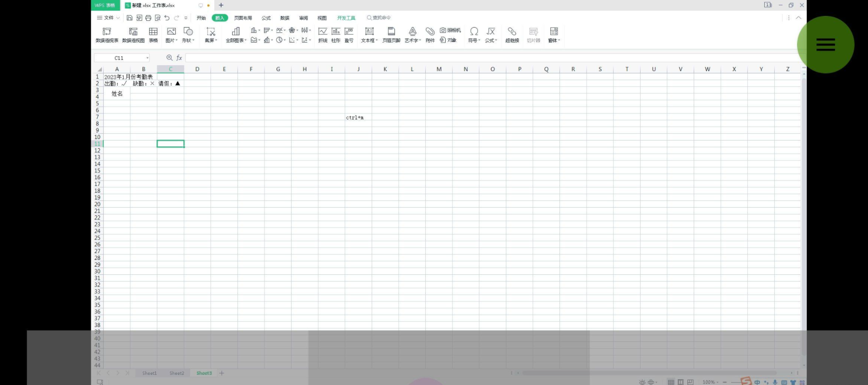Expand the 图片 picture dropdown
The height and width of the screenshot is (385, 868).
pos(172,41)
